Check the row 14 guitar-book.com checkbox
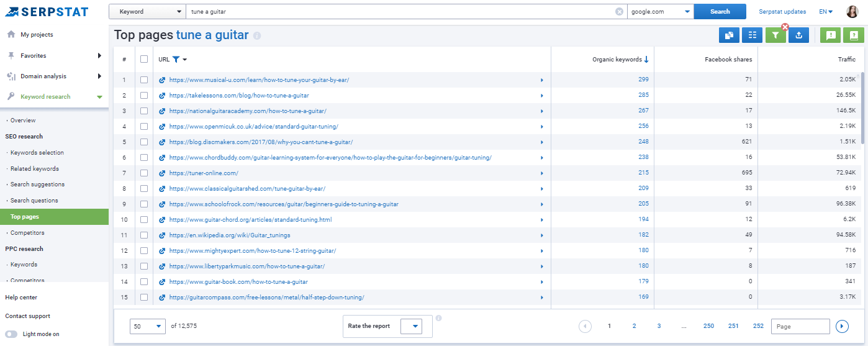The image size is (868, 346). coord(144,282)
